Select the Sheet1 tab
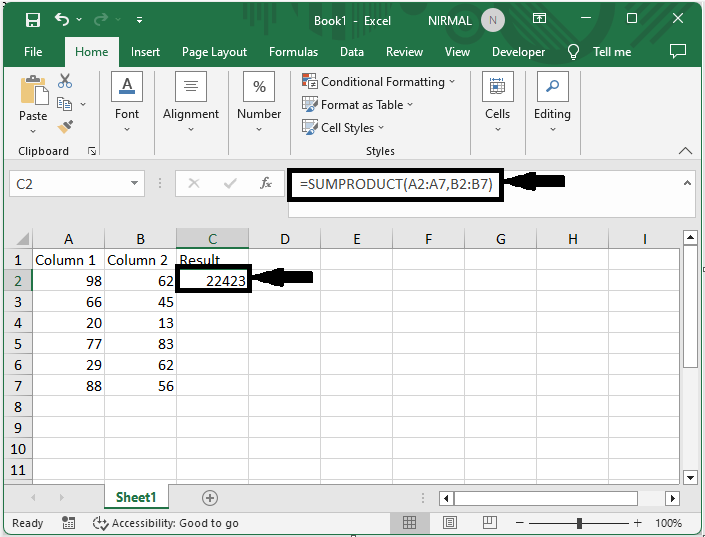The width and height of the screenshot is (705, 537). pos(136,497)
